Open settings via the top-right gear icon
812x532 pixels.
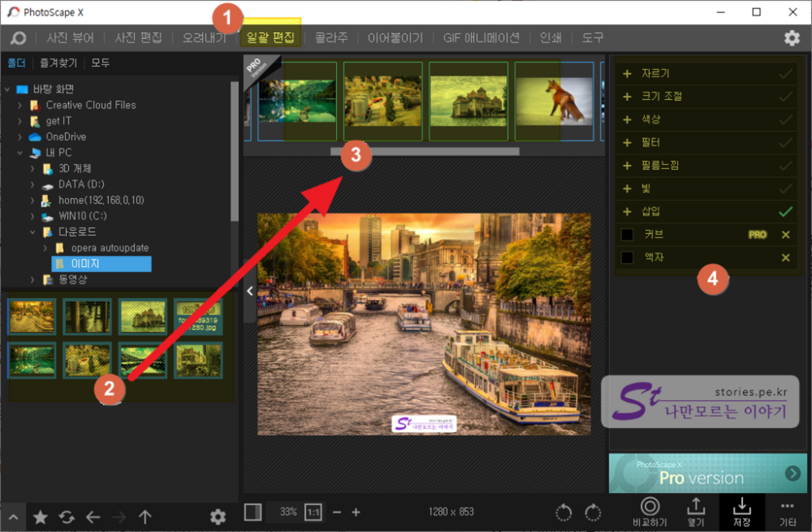(791, 38)
